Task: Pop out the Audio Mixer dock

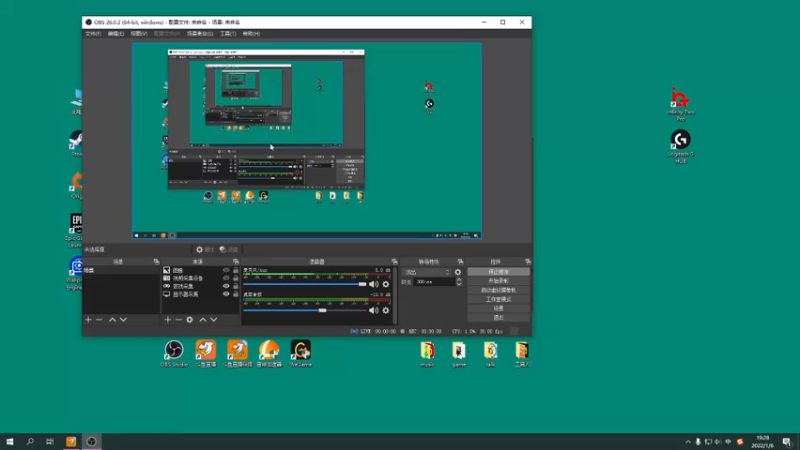Action: coord(394,261)
